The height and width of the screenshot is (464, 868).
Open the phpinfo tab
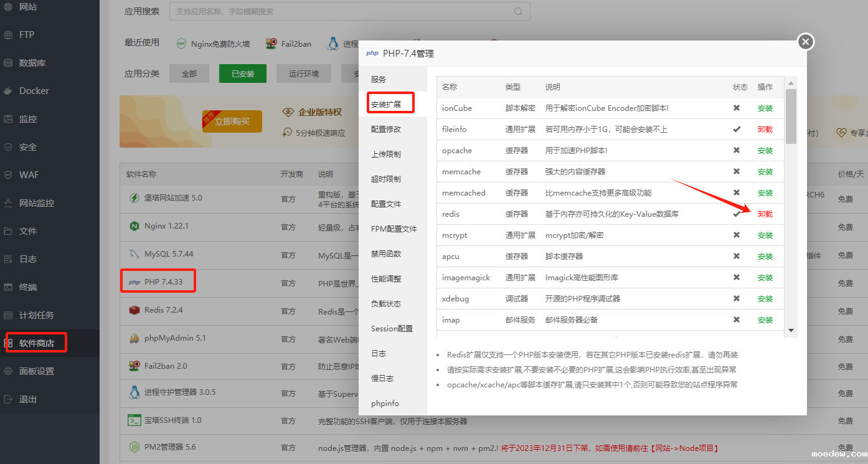[x=385, y=404]
